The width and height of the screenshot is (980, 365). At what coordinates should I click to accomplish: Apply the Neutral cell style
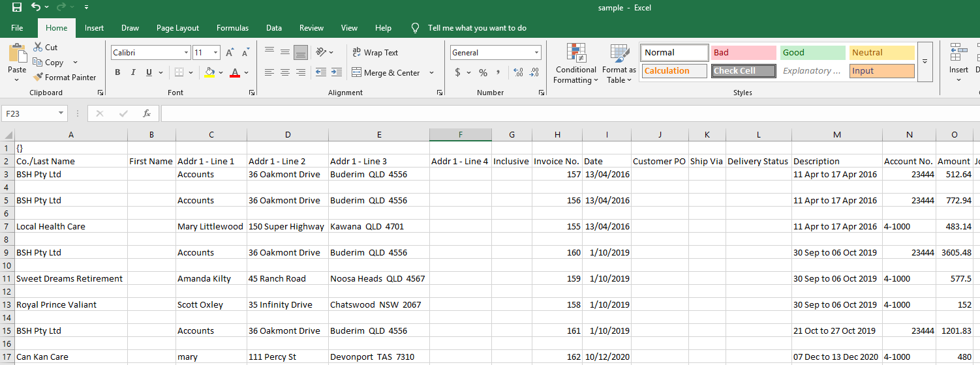882,53
